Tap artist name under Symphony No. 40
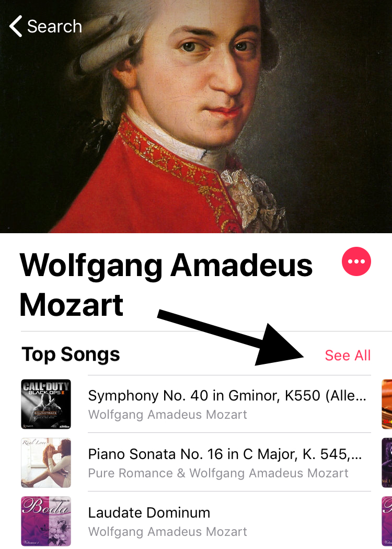 click(167, 415)
